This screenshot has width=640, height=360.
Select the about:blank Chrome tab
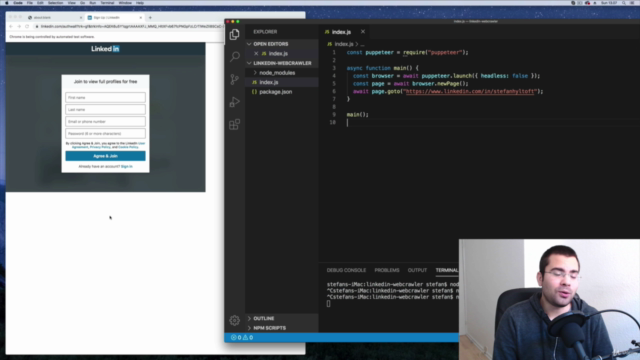coord(55,18)
